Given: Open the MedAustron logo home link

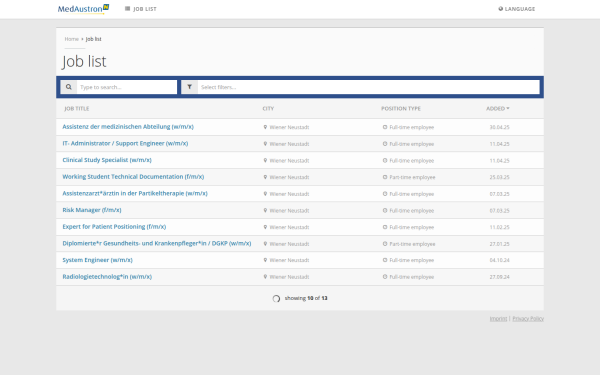Looking at the screenshot, I should (83, 9).
